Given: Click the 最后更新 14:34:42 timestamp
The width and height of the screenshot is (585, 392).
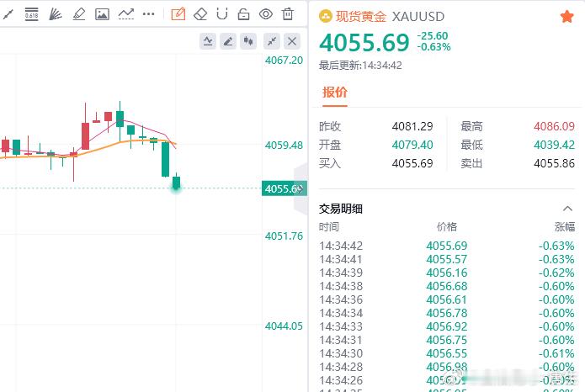Looking at the screenshot, I should pos(360,66).
